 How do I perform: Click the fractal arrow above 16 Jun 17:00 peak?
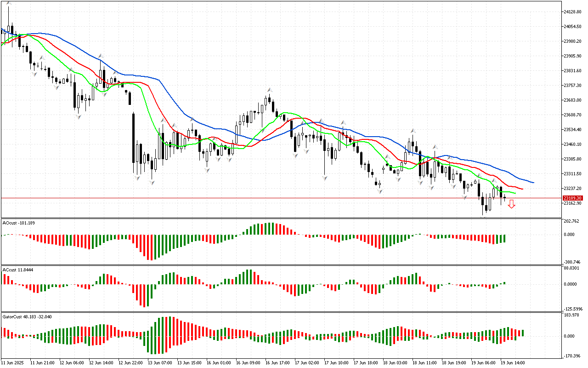pos(271,90)
